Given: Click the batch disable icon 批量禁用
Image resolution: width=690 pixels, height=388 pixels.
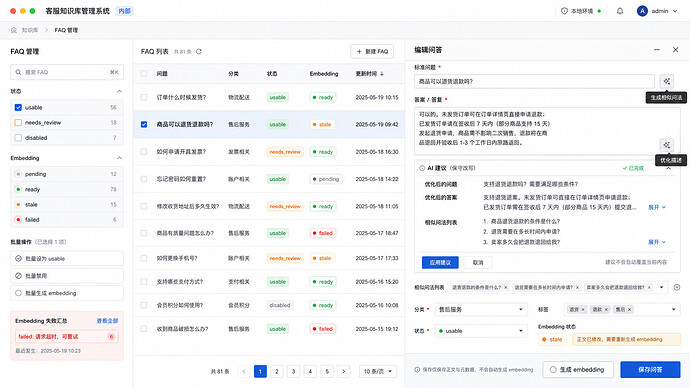Looking at the screenshot, I should pyautogui.click(x=18, y=276).
